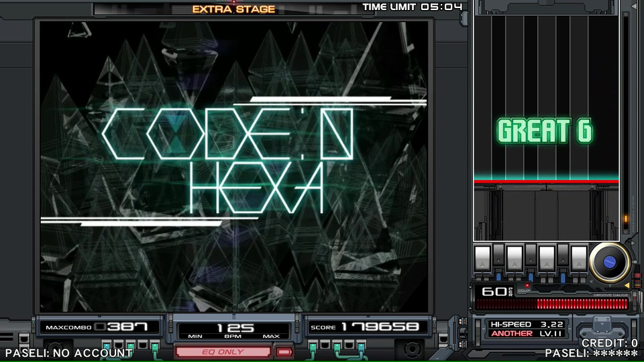The width and height of the screenshot is (644, 362).
Task: Click the CODE:0 HEXA title video
Action: (233, 167)
